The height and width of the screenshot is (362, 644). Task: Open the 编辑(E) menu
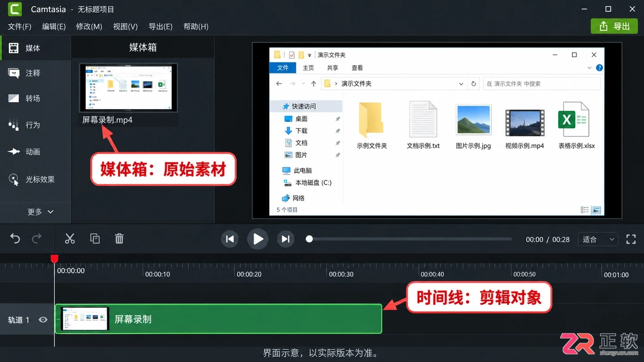pyautogui.click(x=54, y=26)
